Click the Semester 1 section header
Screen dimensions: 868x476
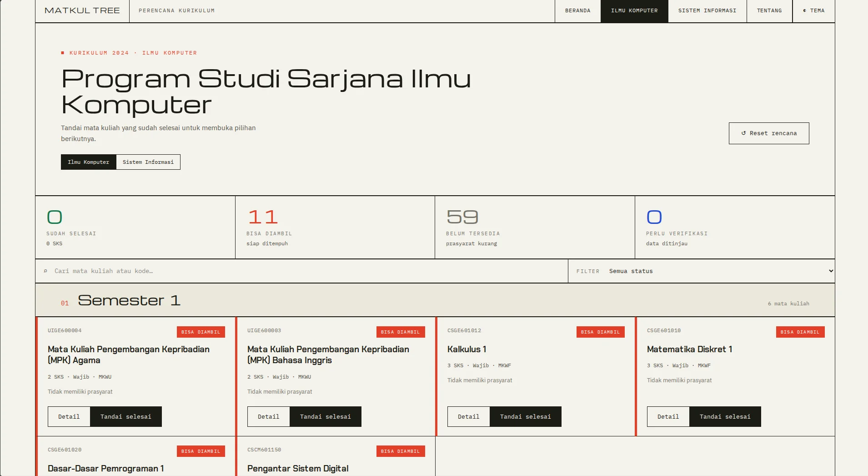tap(435, 300)
